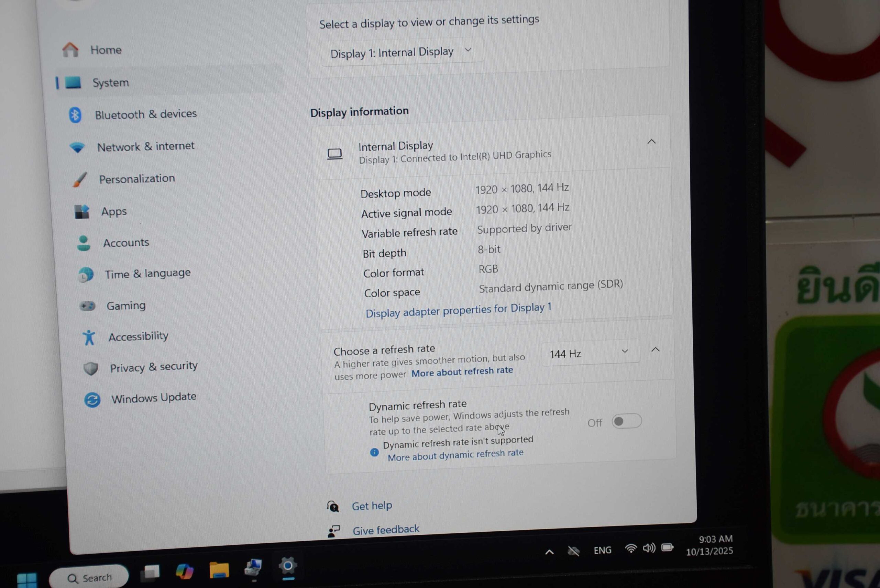Viewport: 880px width, 588px height.
Task: Click the More about refresh rate link
Action: pyautogui.click(x=462, y=371)
